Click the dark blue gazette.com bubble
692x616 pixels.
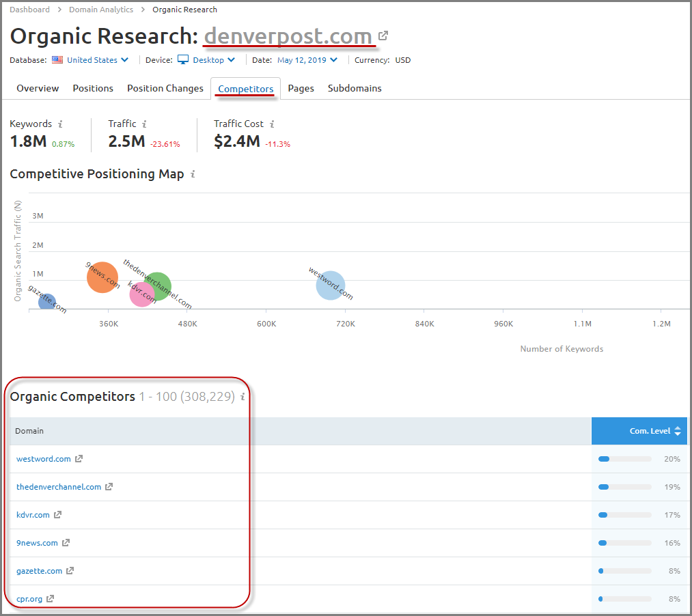point(46,302)
